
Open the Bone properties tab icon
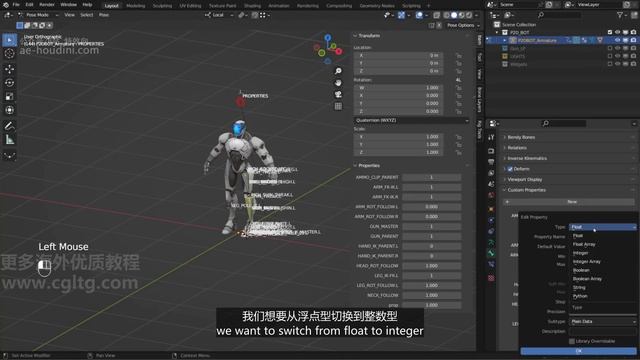(x=491, y=253)
